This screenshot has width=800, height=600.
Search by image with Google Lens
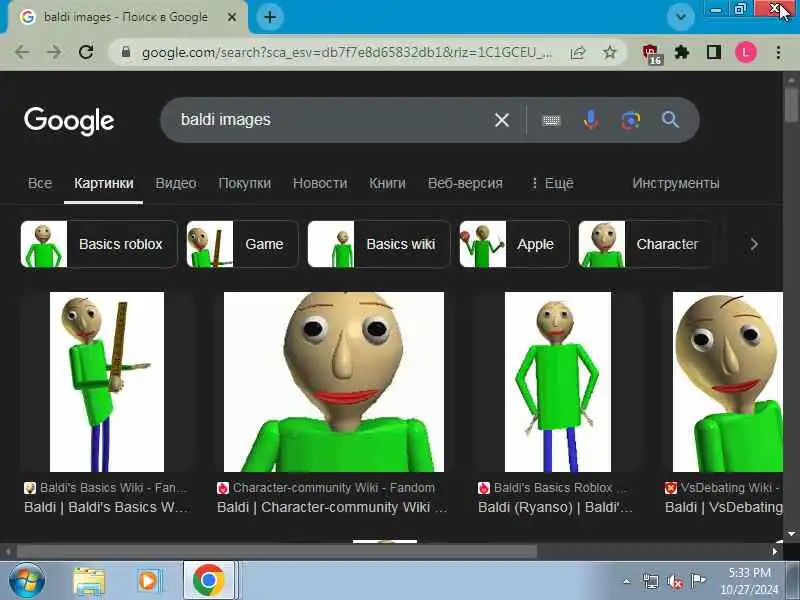pos(631,120)
